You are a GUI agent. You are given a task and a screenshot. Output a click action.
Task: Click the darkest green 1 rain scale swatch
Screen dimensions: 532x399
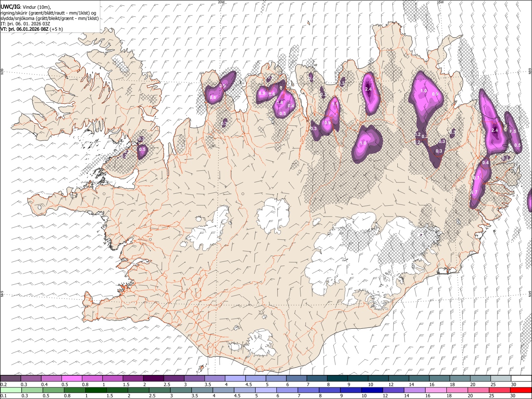pyautogui.click(x=96, y=390)
